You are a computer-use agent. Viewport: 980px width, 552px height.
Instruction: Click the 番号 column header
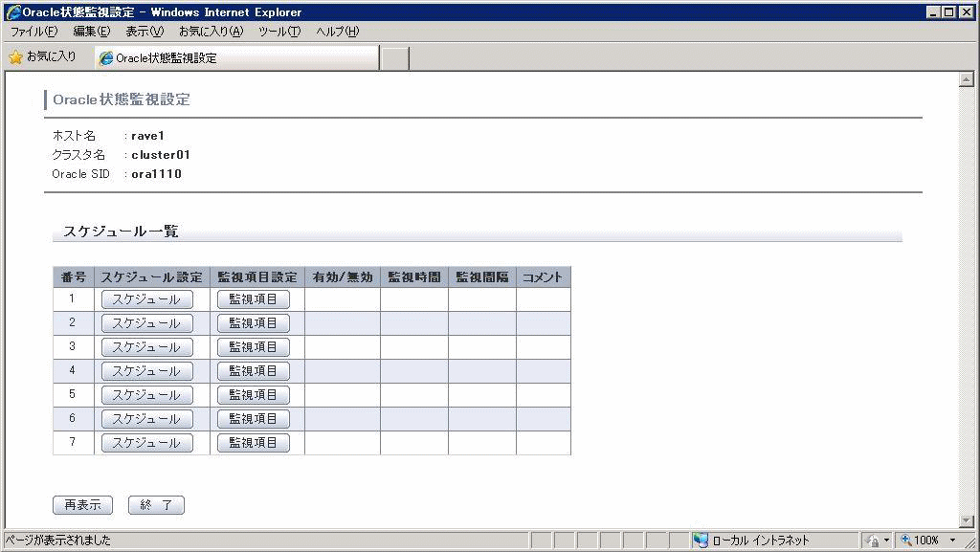pos(73,277)
